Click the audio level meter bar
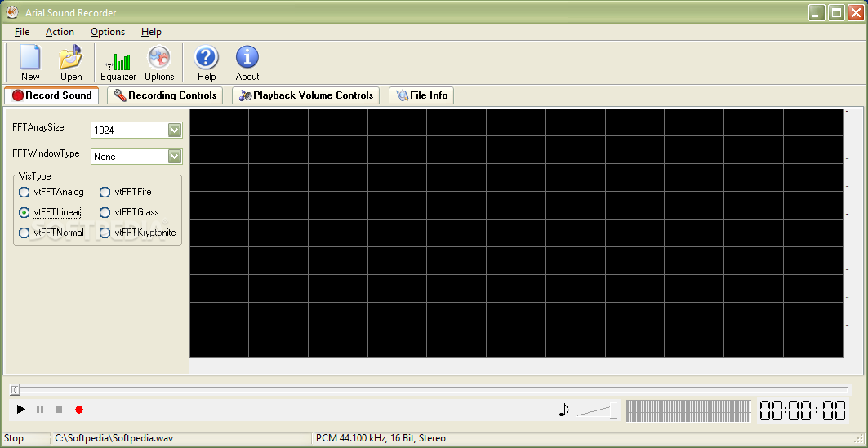868x448 pixels. pos(688,410)
